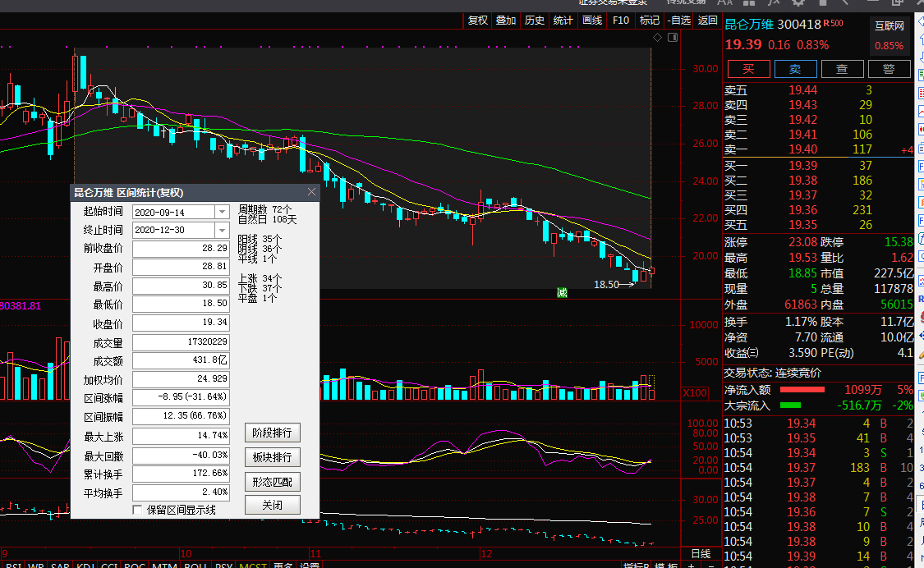Click the 最高价 field showing 30.85
Image resolution: width=924 pixels, height=568 pixels.
[181, 286]
